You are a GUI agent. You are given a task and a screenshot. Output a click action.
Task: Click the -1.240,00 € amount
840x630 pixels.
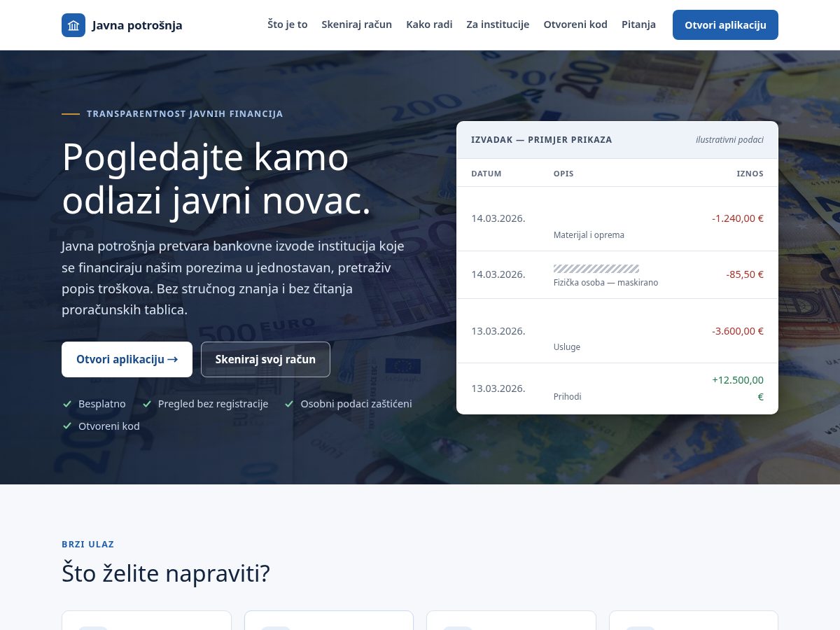(x=738, y=218)
